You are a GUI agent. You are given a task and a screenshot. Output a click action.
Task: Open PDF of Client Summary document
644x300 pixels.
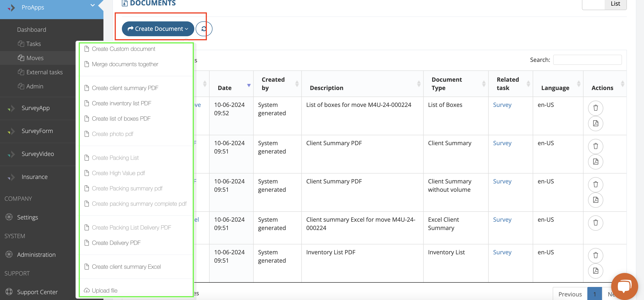[x=595, y=162]
